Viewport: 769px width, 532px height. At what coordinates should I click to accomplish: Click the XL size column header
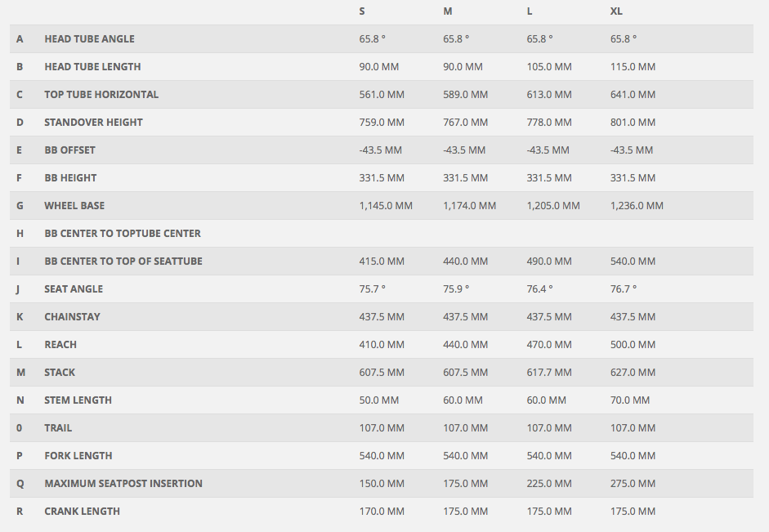coord(616,11)
